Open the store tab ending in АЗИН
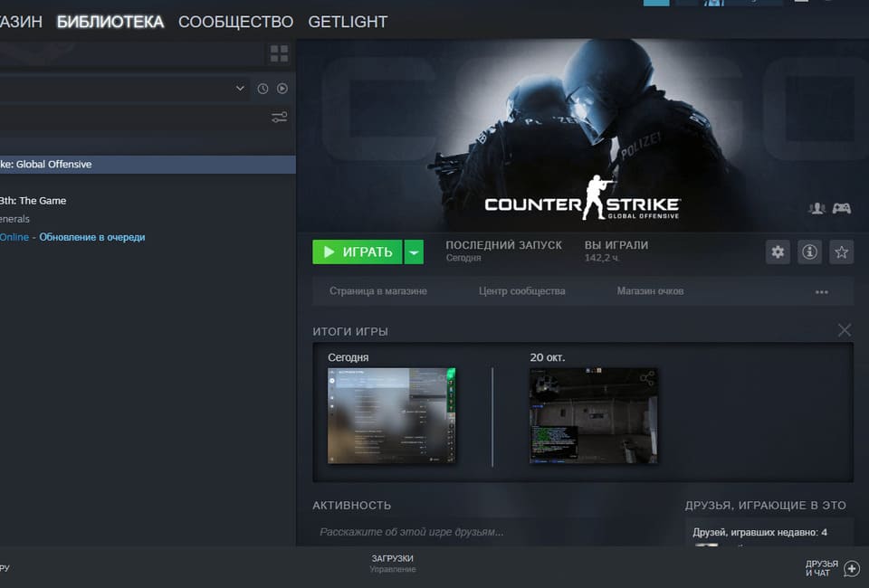Screen dimensions: 869x588 (21, 22)
